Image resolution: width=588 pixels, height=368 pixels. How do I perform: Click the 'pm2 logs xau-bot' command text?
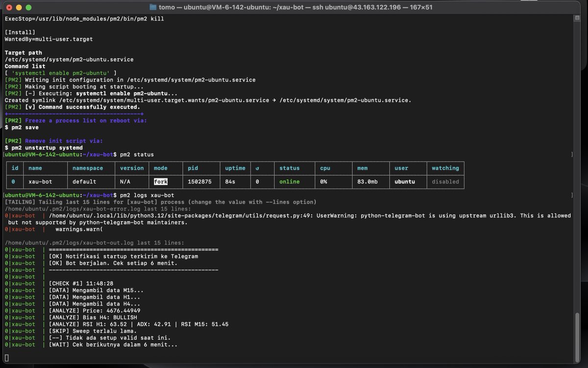pos(147,195)
